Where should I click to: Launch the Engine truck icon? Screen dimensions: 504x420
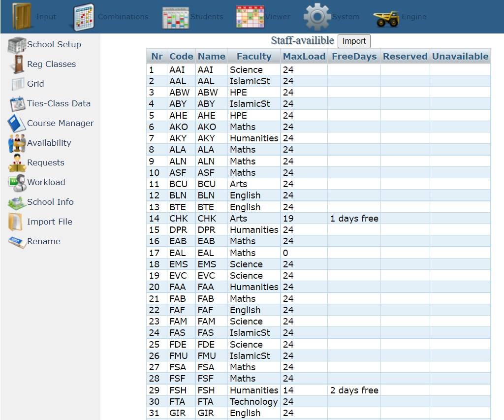pos(386,17)
